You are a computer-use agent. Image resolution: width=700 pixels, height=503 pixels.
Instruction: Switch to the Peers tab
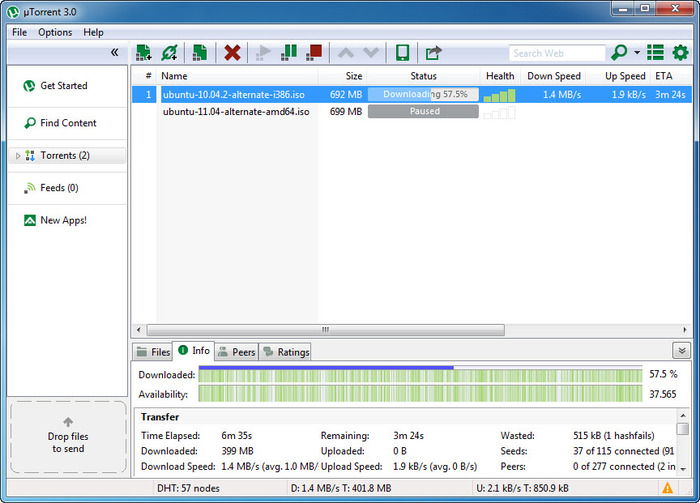pyautogui.click(x=237, y=352)
